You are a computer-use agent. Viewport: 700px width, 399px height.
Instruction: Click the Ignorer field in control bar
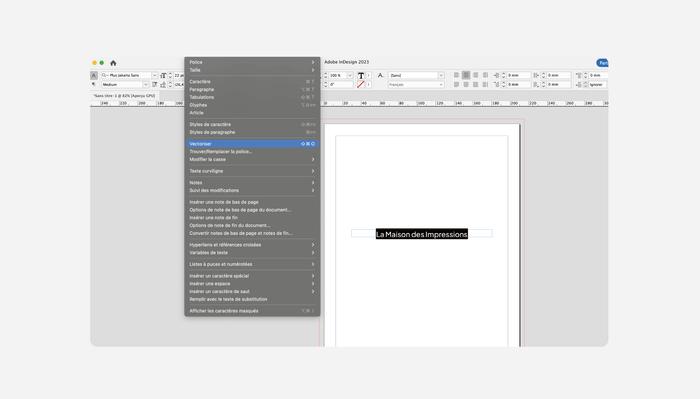[598, 84]
